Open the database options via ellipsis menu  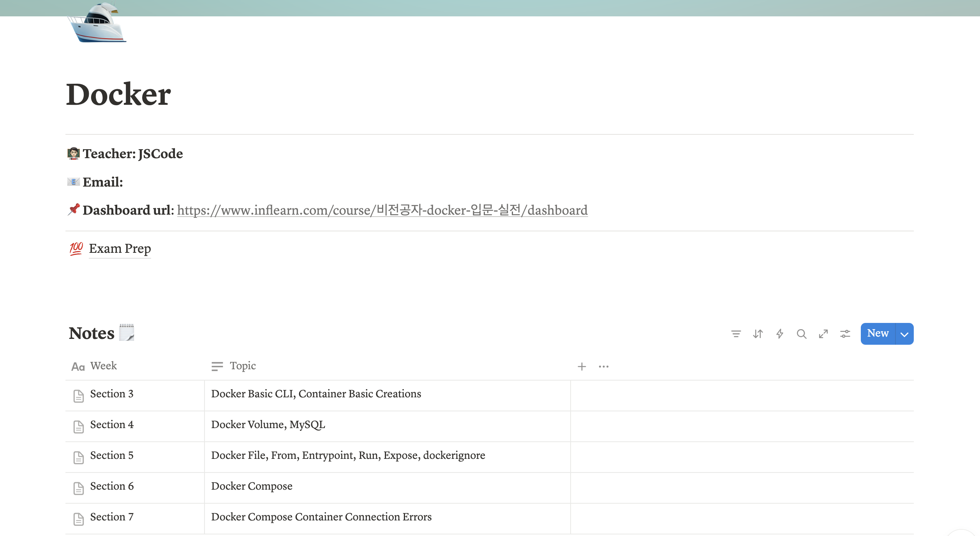coord(603,366)
